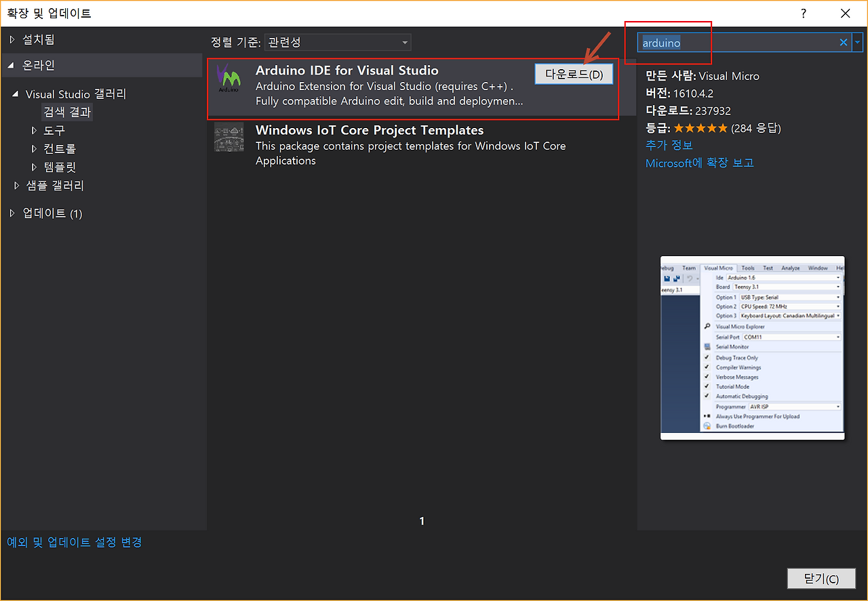868x601 pixels.
Task: Select the 업데이트 (1) section
Action: tap(52, 213)
